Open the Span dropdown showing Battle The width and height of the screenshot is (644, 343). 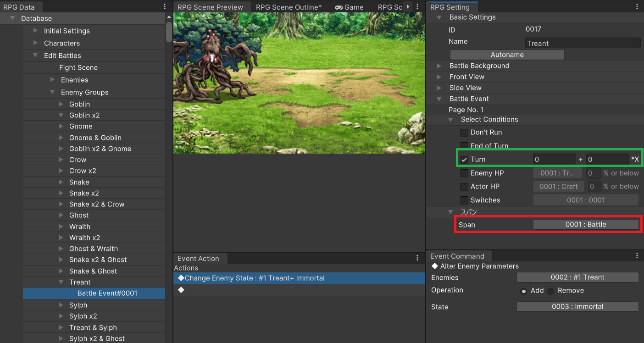tap(586, 225)
